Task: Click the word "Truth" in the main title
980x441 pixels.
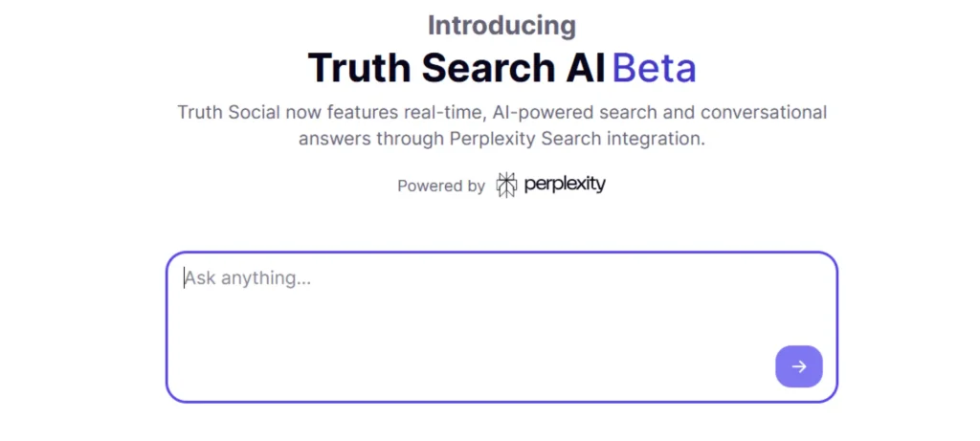Action: [361, 68]
